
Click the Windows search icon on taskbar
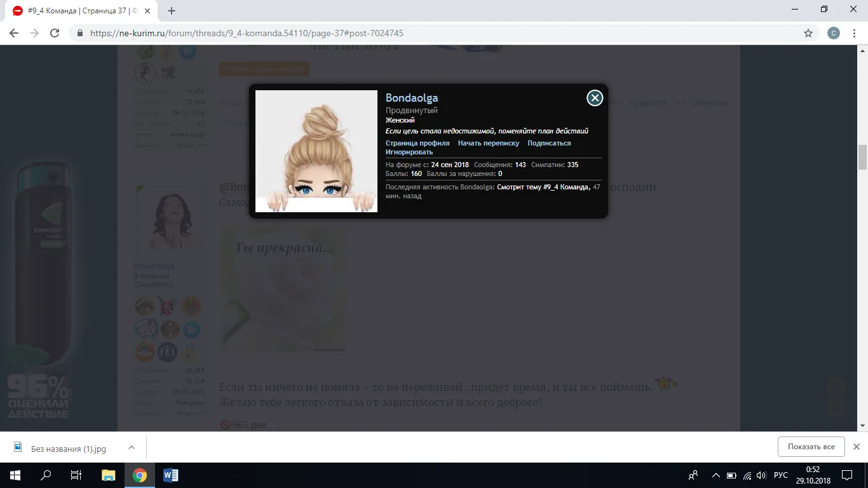pos(44,475)
